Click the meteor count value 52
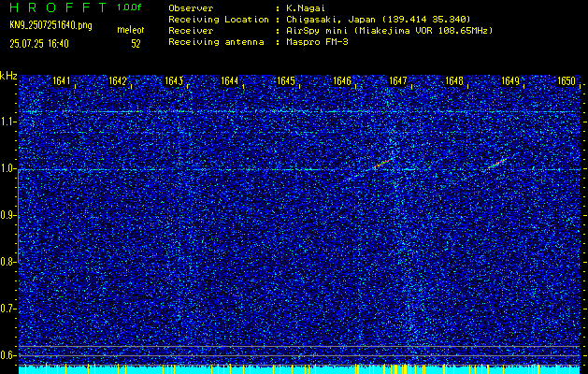 pyautogui.click(x=136, y=44)
